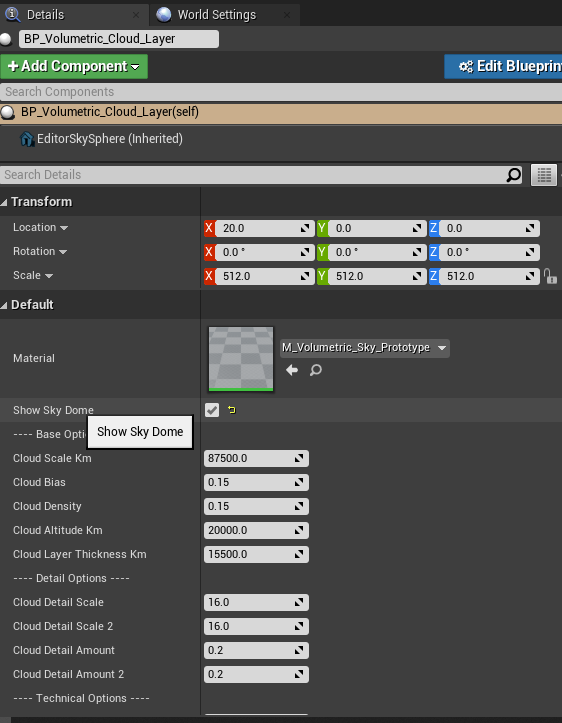
Task: Click the Cloud Altitude Km label
Action: (58, 530)
